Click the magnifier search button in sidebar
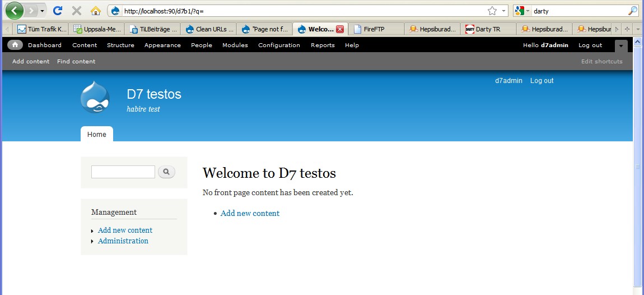Viewport: 644px width, 295px height. pos(166,172)
